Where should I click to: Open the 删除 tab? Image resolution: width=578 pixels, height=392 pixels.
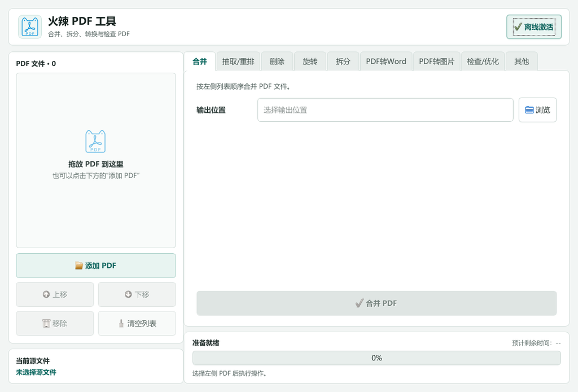(x=277, y=61)
